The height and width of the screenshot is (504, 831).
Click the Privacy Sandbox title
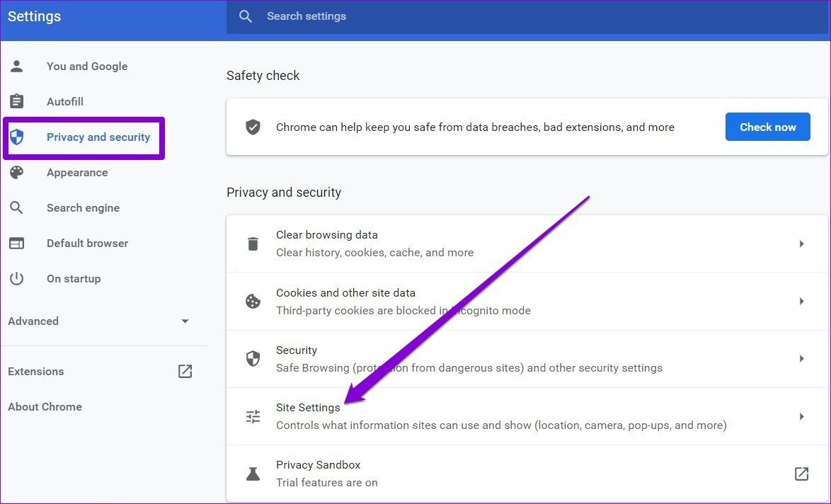click(318, 465)
